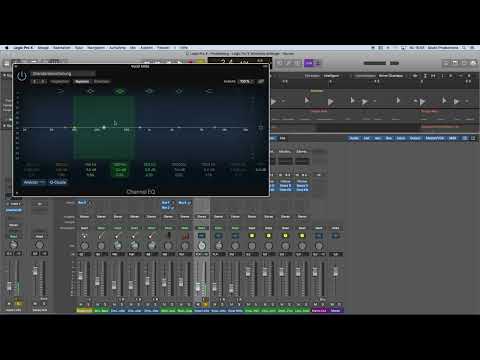This screenshot has width=480, height=360.
Task: Open the Loop Browser icon in the control bar
Action: [464, 63]
